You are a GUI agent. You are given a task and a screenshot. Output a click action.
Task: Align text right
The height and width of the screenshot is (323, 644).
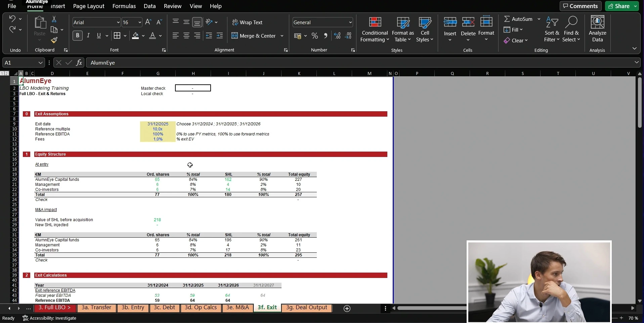point(198,36)
